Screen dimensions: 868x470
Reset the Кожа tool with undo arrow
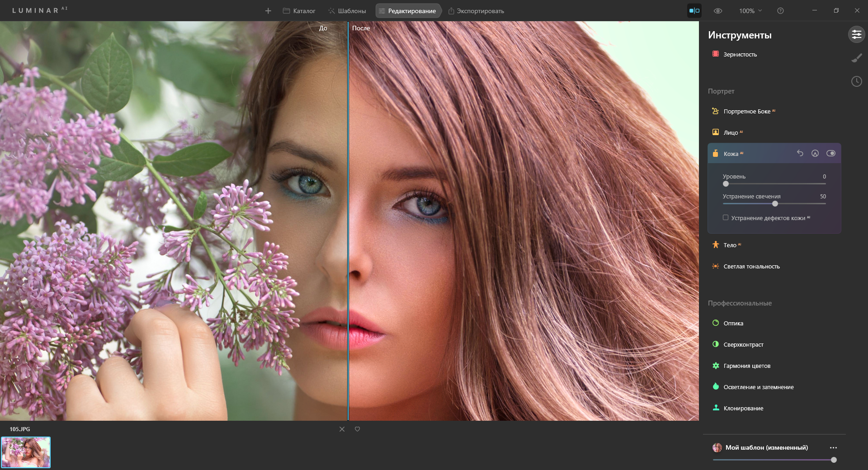click(800, 153)
